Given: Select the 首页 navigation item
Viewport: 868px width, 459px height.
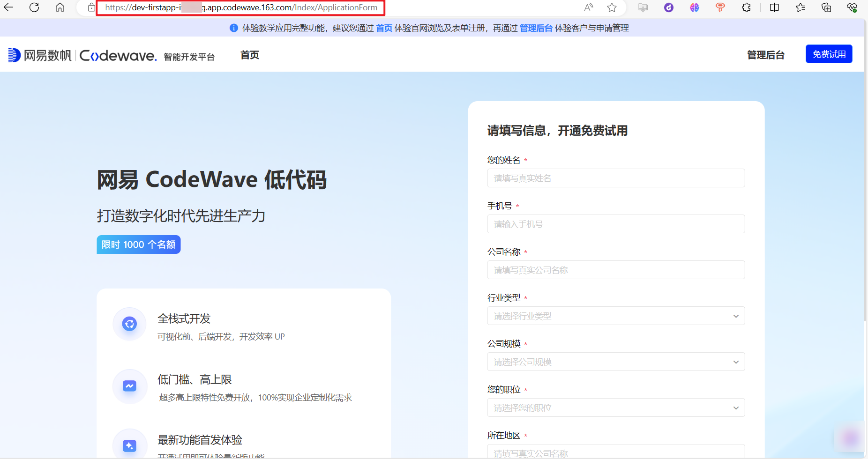Looking at the screenshot, I should [249, 55].
